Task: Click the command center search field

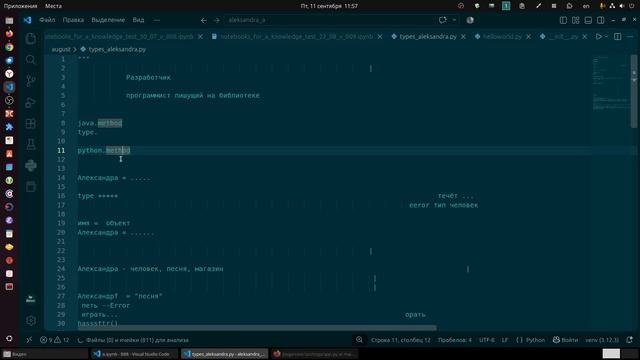Action: click(330, 20)
